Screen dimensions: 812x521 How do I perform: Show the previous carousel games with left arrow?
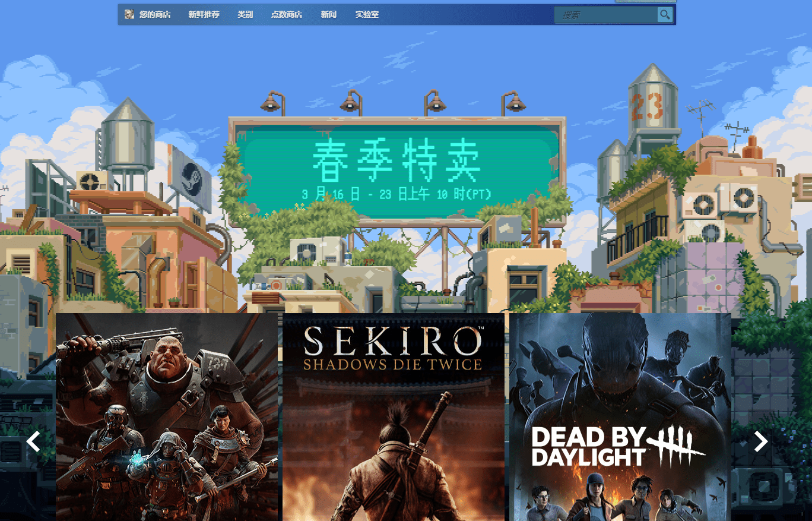point(33,441)
